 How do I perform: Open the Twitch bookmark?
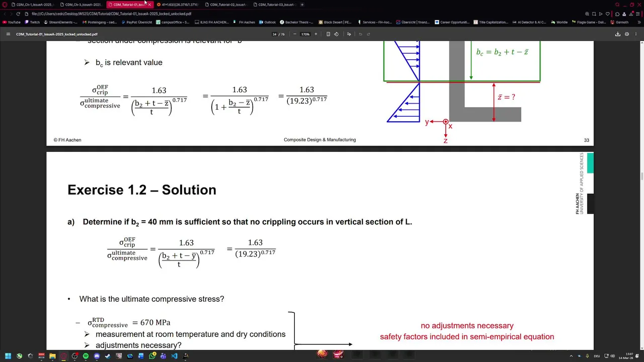(32, 22)
